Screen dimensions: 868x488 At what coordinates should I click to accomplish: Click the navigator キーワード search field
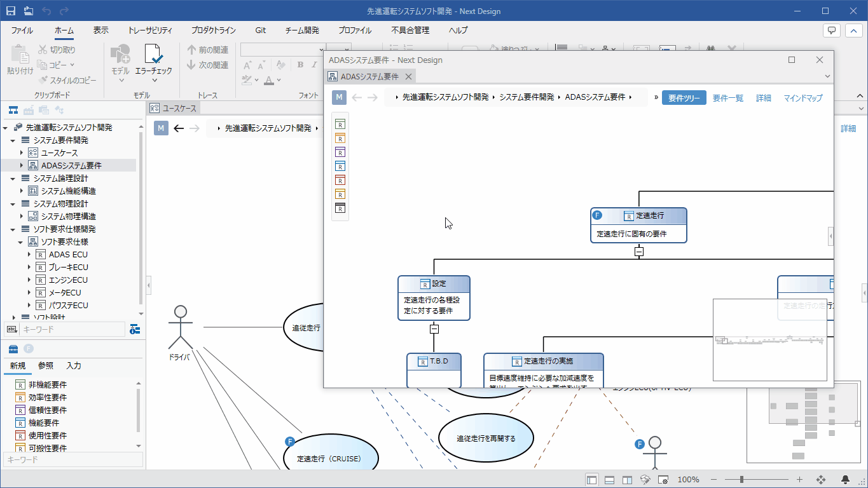pyautogui.click(x=72, y=329)
